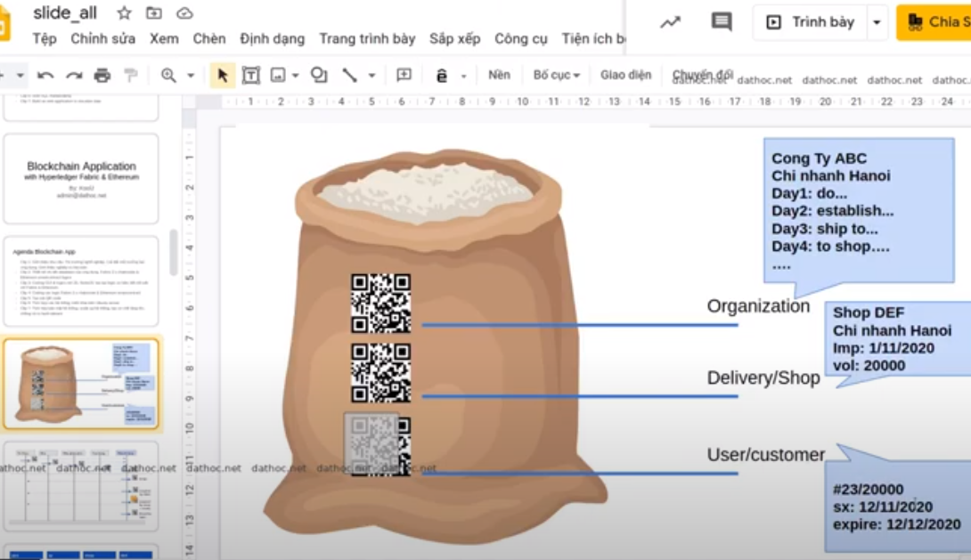Open the Google Slides home logo
Viewport: 971px width, 560px height.
click(5, 23)
